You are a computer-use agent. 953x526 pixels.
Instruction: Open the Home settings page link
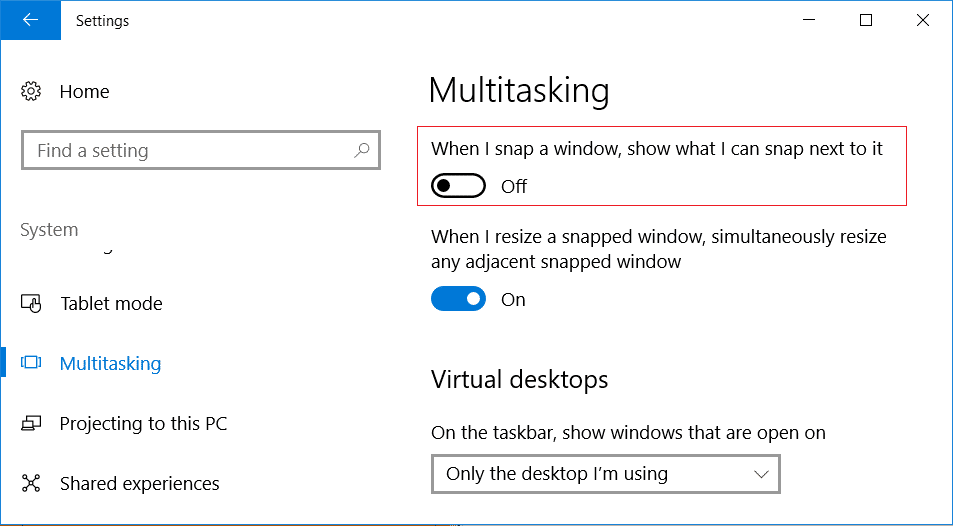coord(84,91)
